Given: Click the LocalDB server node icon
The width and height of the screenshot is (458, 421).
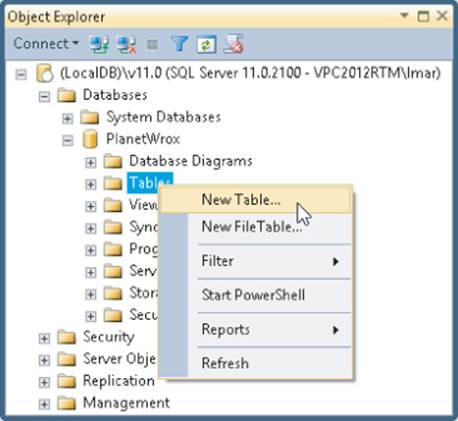Looking at the screenshot, I should (45, 73).
